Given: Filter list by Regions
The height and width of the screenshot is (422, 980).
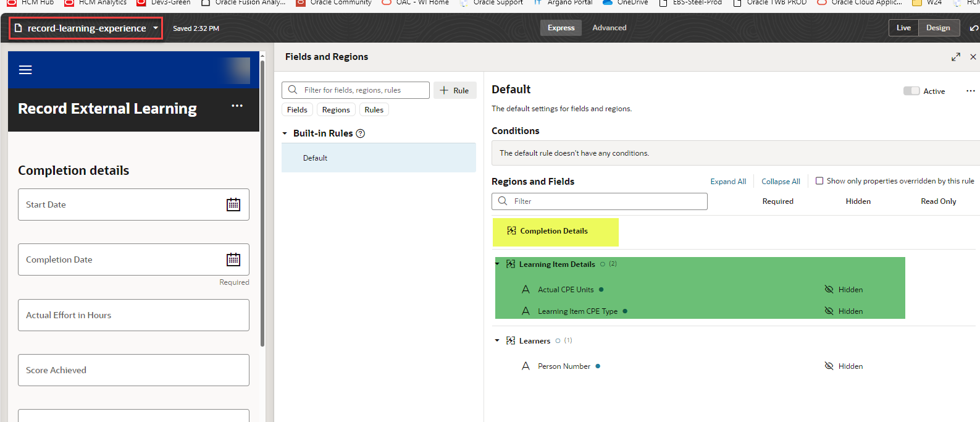Looking at the screenshot, I should 336,109.
